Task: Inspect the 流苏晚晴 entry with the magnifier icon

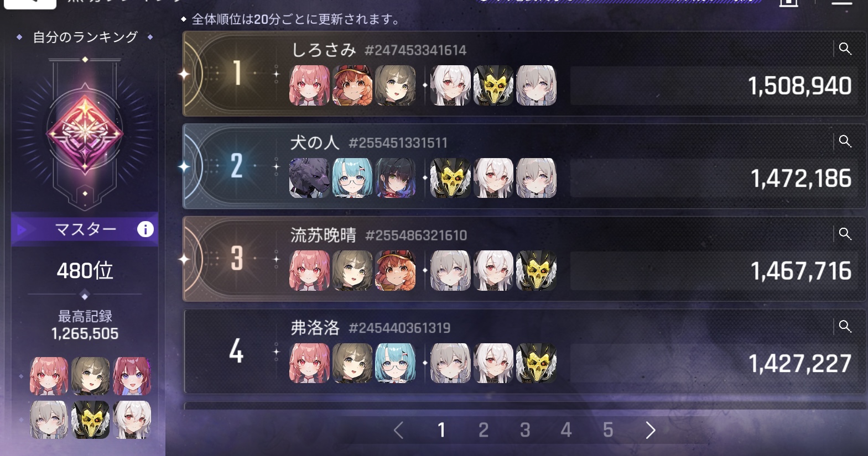Action: (x=845, y=234)
